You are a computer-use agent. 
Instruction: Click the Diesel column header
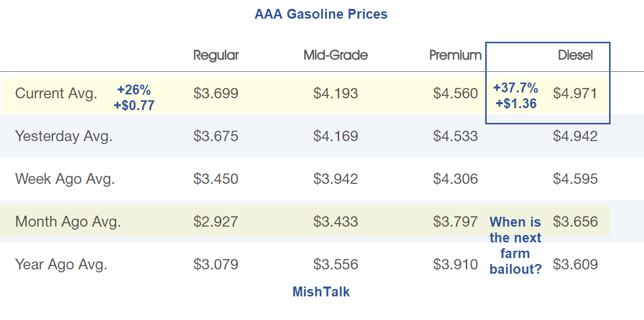pyautogui.click(x=575, y=55)
